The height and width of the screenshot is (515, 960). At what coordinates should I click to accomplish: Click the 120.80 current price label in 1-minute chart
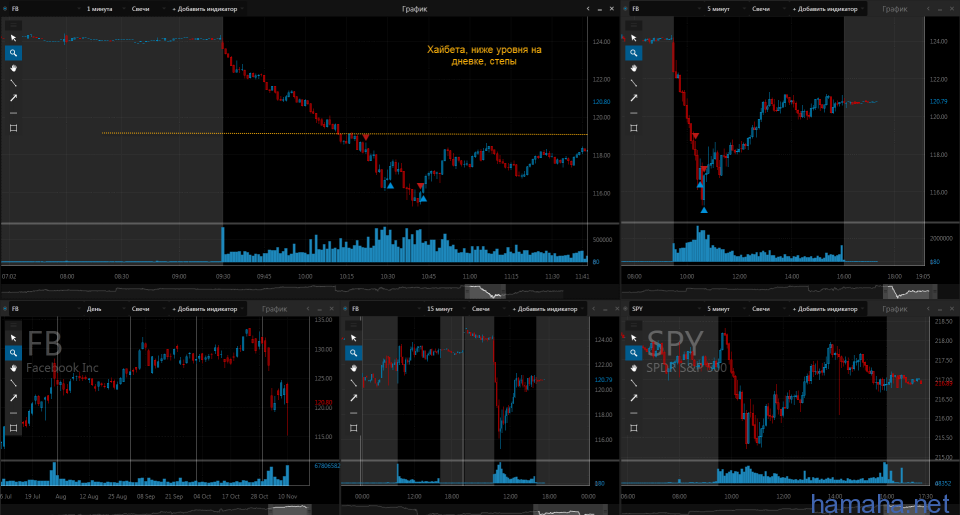(x=601, y=102)
